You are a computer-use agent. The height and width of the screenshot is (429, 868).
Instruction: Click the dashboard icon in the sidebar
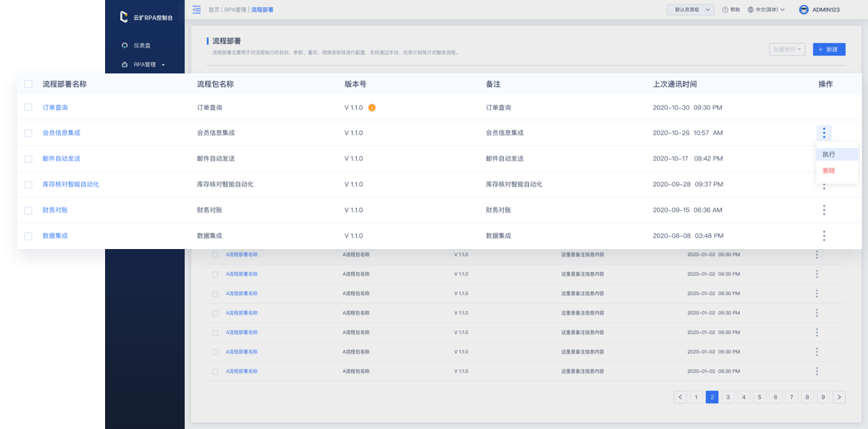point(125,45)
